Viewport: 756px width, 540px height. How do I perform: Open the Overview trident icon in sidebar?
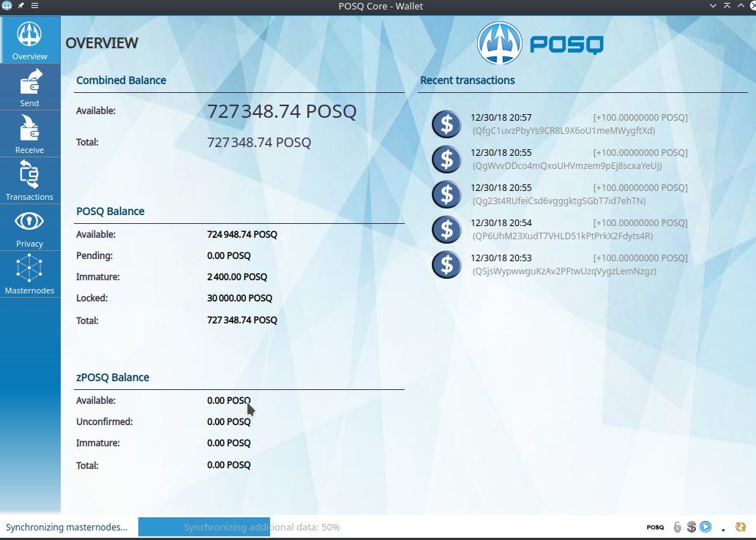(x=29, y=34)
